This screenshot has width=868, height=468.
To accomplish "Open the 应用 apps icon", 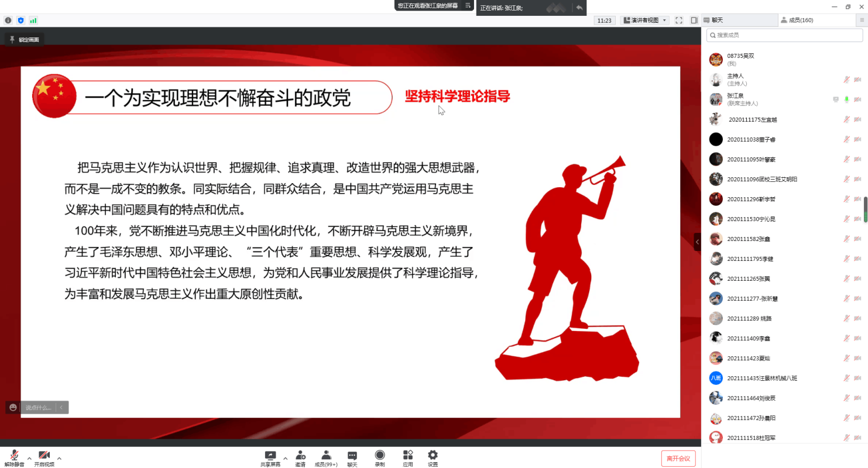I will 408,457.
